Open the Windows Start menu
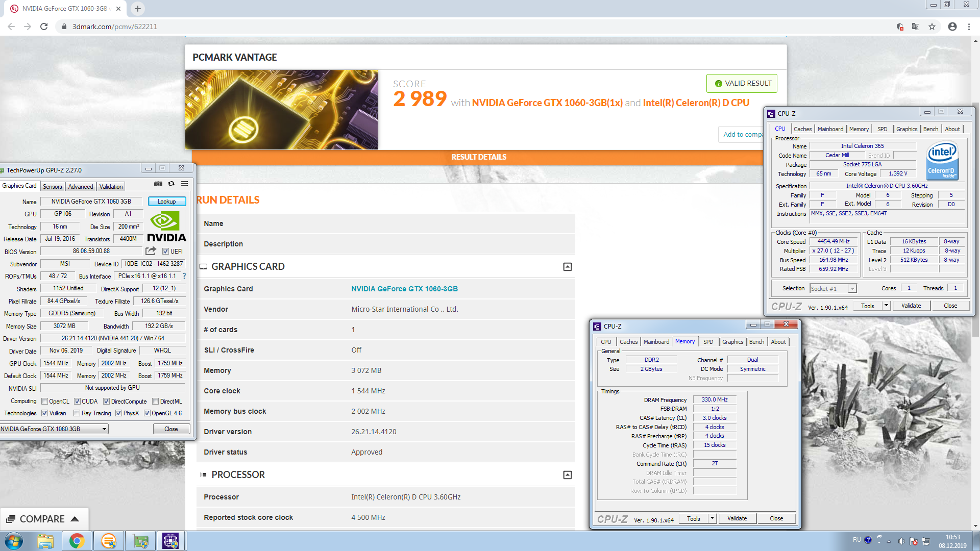The width and height of the screenshot is (980, 551). [13, 541]
